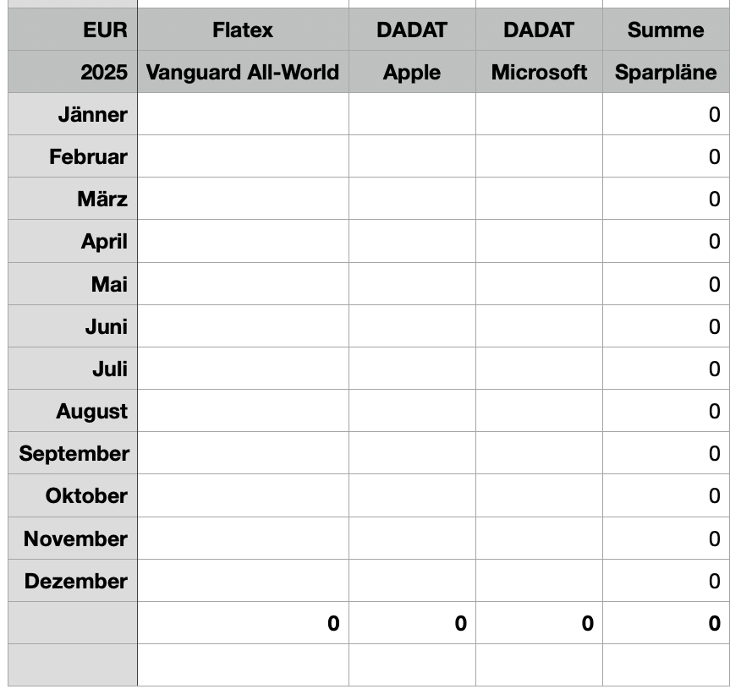The width and height of the screenshot is (741, 700).
Task: Click the EUR header cell
Action: (x=73, y=30)
